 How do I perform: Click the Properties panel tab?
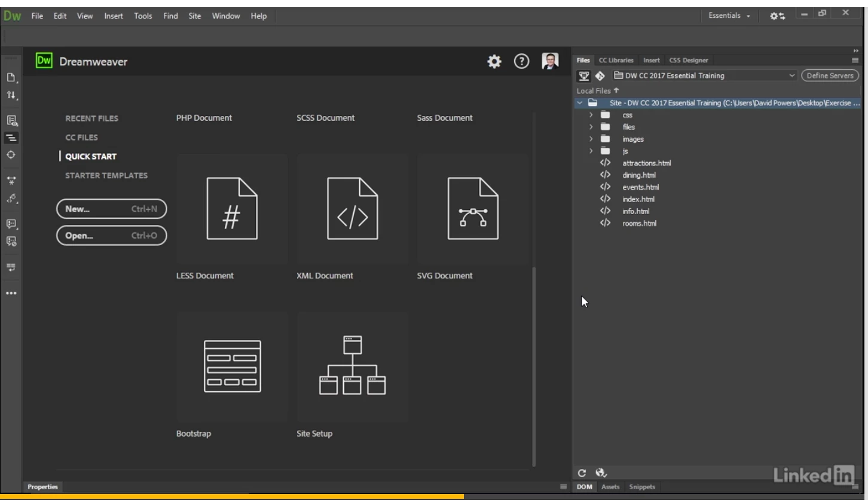tap(42, 487)
